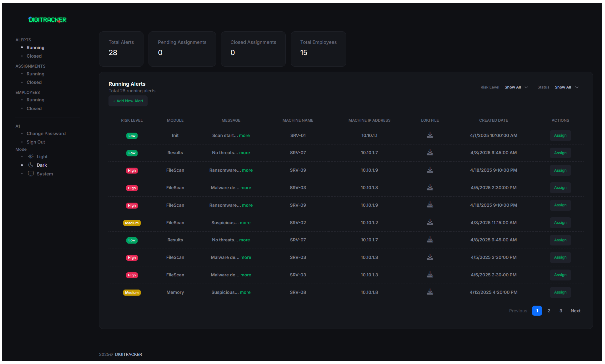Click Add New Alert button
The image size is (605, 364).
[128, 101]
